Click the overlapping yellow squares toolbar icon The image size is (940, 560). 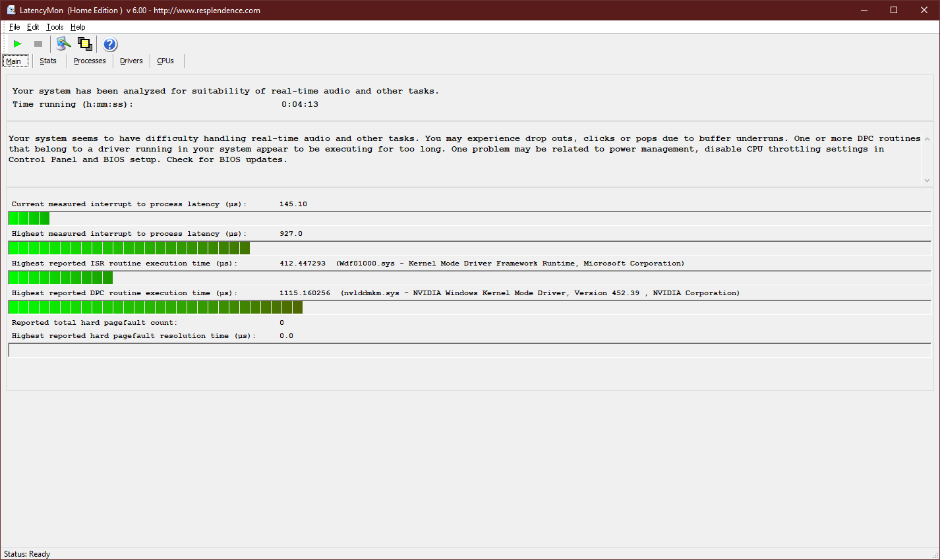point(85,44)
